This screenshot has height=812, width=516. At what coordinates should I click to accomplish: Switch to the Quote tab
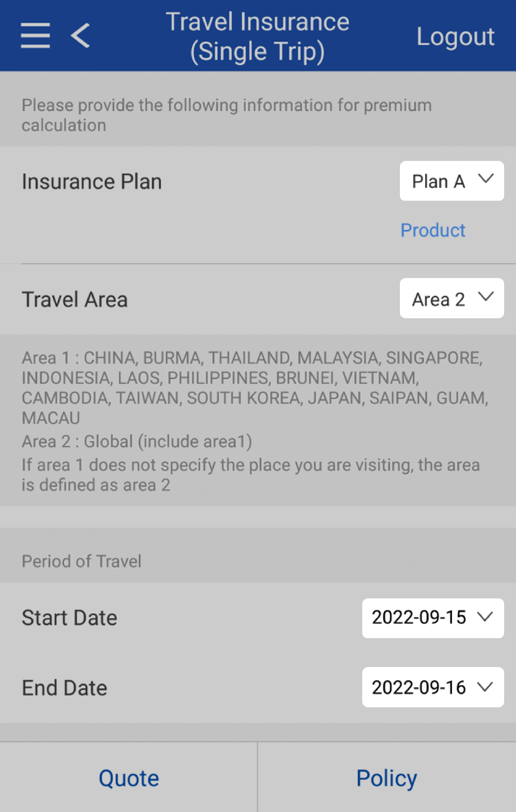pyautogui.click(x=128, y=778)
